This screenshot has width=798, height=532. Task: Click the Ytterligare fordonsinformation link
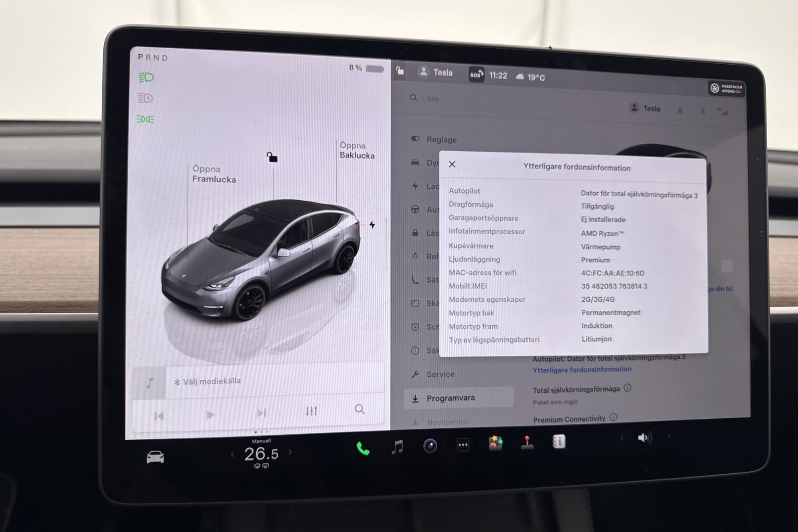582,370
